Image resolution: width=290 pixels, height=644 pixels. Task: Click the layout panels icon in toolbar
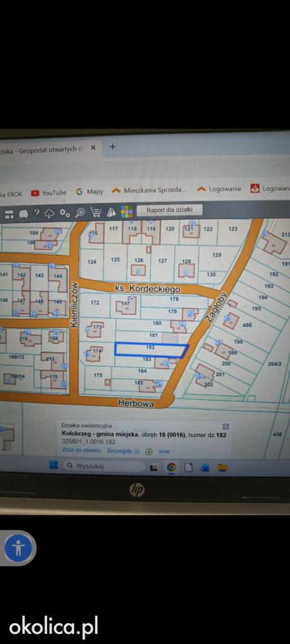pos(9,214)
